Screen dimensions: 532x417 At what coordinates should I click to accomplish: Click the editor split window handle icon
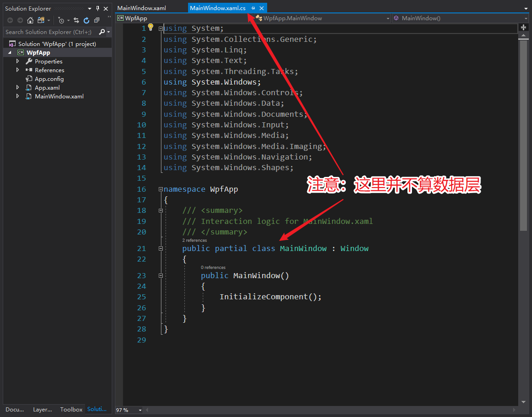click(x=524, y=28)
